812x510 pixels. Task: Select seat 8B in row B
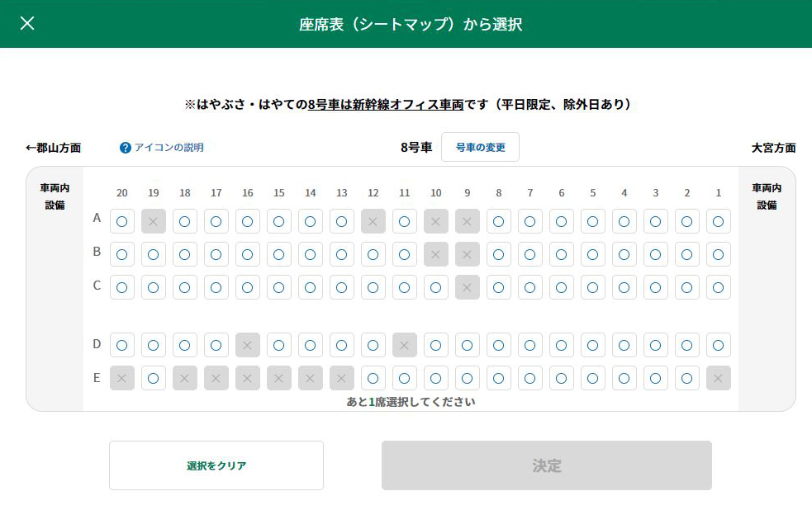(x=499, y=254)
